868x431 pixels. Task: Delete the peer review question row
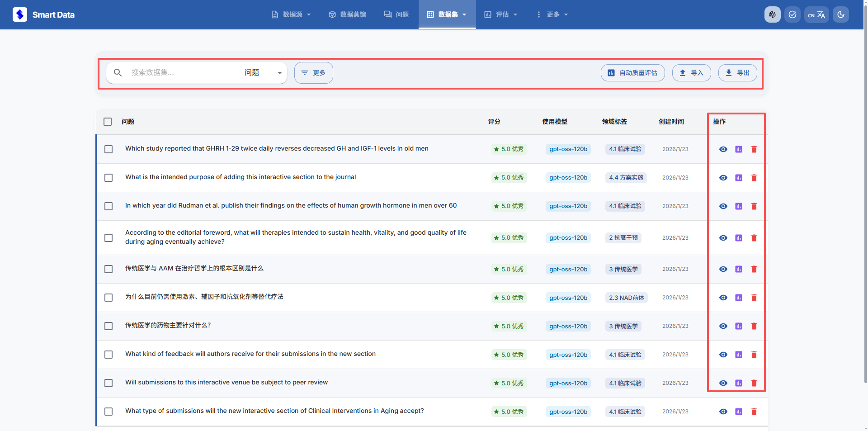tap(754, 383)
